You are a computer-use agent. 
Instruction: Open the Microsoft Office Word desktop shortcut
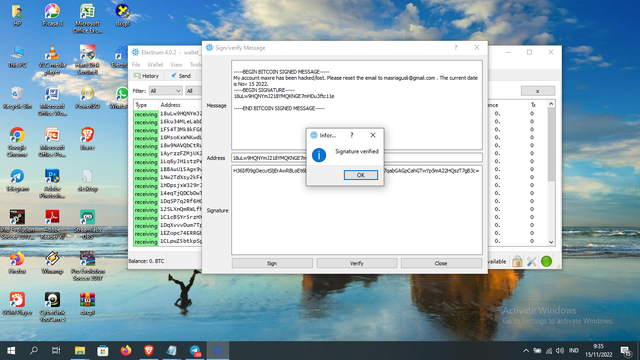pyautogui.click(x=52, y=102)
